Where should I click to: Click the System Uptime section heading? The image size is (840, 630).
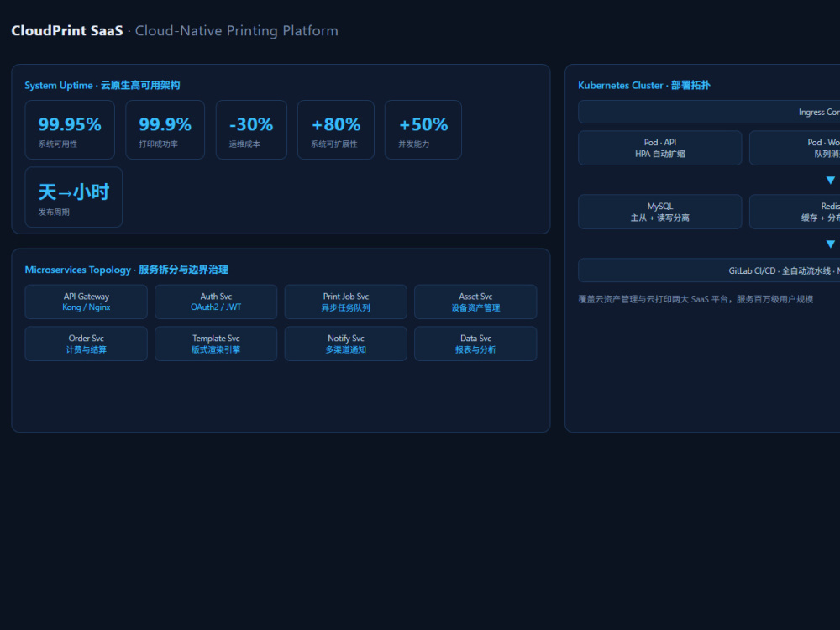102,85
